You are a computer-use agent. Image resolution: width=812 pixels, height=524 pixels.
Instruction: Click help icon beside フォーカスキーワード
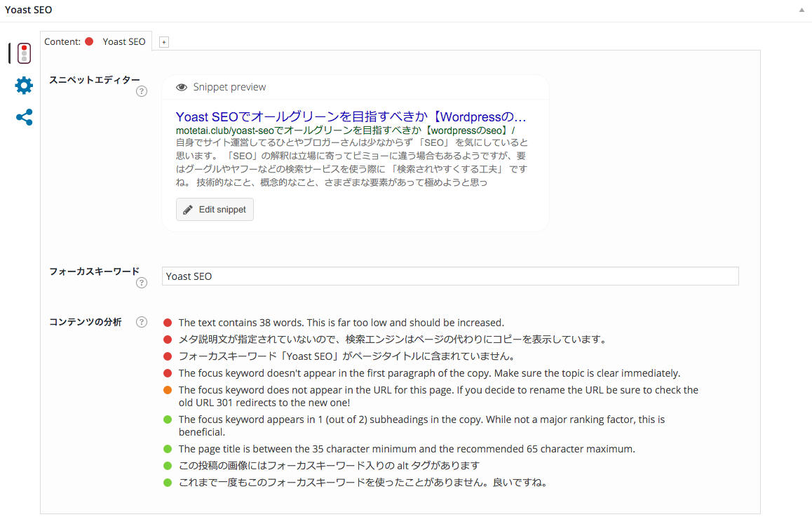tap(142, 283)
